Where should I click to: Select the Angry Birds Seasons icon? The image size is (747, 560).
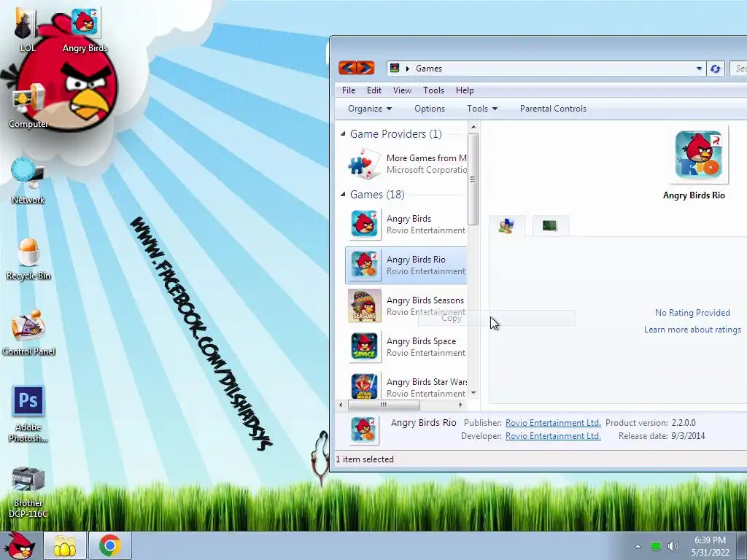pyautogui.click(x=364, y=306)
